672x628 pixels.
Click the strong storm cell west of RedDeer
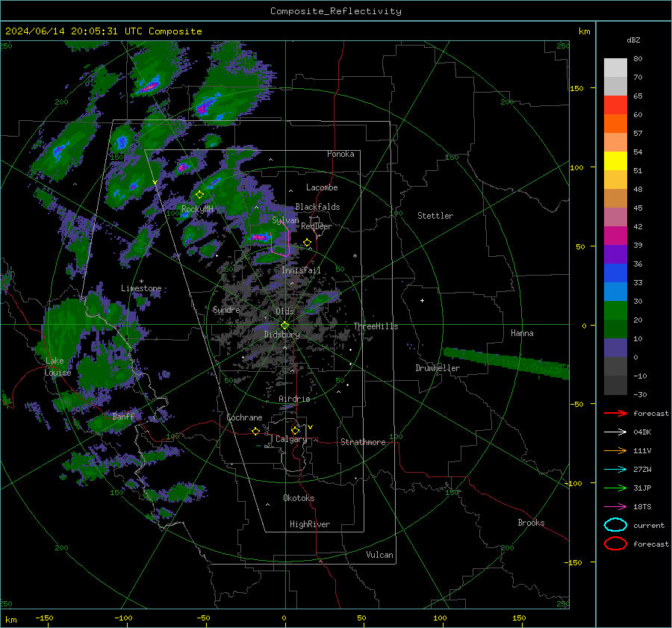coord(259,237)
